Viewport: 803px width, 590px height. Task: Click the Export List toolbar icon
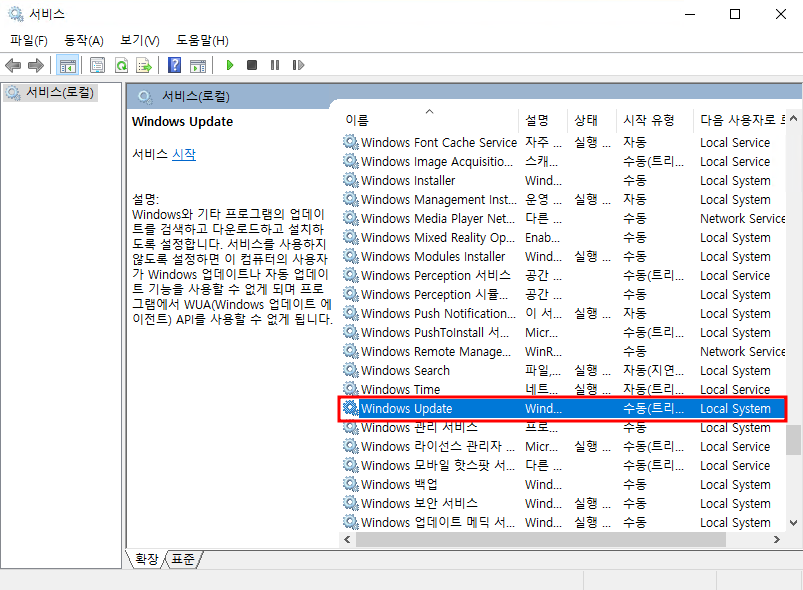(x=144, y=65)
